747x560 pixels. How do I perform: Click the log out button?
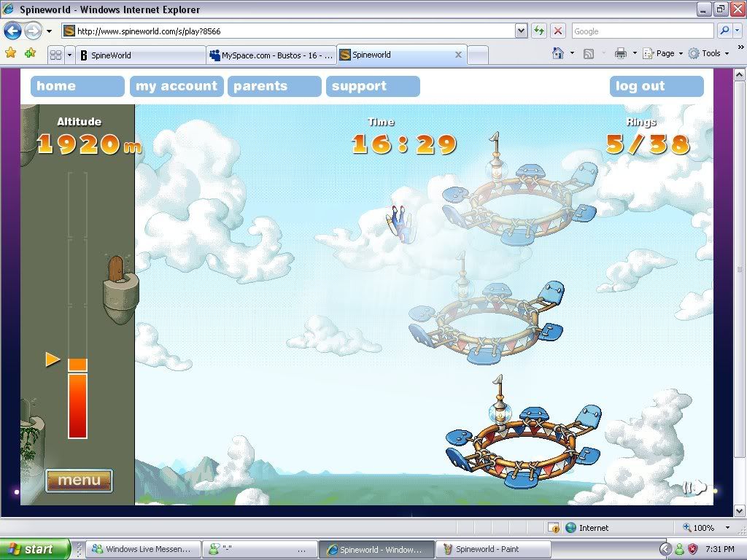(x=657, y=86)
